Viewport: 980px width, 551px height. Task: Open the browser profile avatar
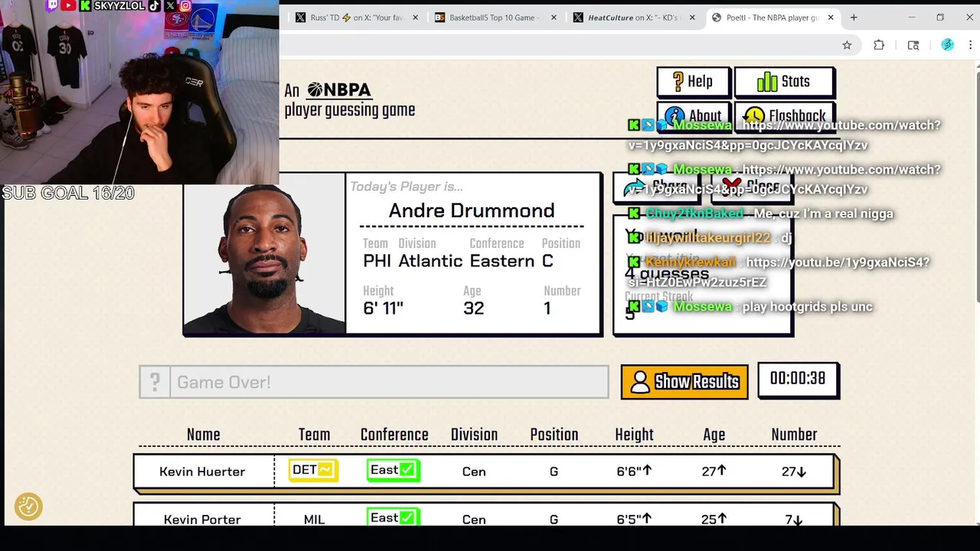click(x=948, y=45)
